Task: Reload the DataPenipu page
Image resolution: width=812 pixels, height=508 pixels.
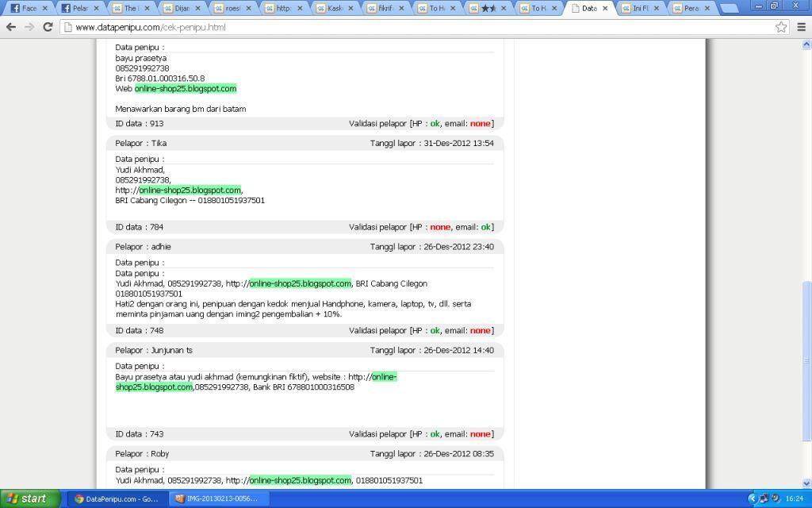Action: [48, 27]
